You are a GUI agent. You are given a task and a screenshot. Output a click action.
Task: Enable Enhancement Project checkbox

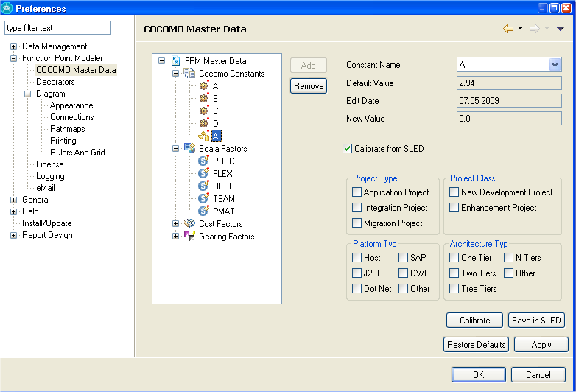point(454,207)
